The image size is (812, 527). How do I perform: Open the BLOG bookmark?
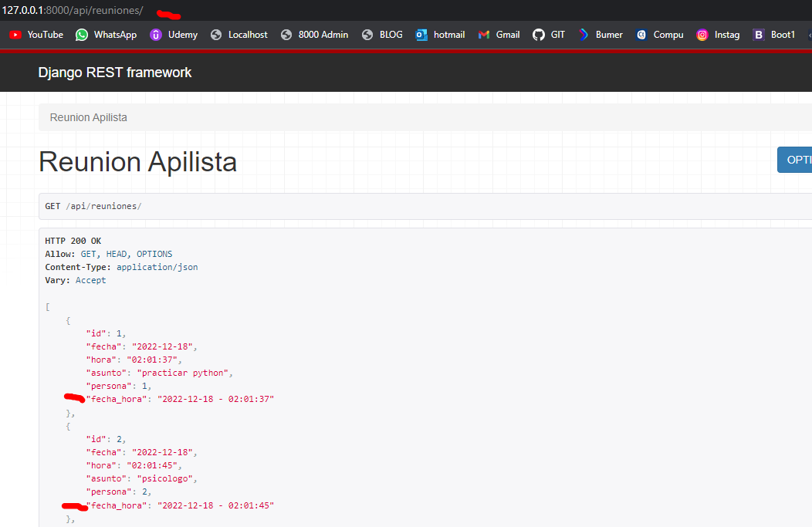point(382,35)
